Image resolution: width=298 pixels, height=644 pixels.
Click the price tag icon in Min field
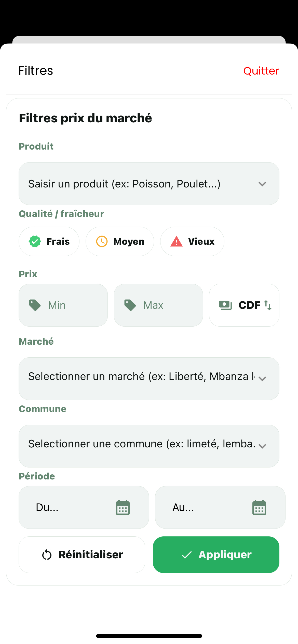(x=35, y=305)
